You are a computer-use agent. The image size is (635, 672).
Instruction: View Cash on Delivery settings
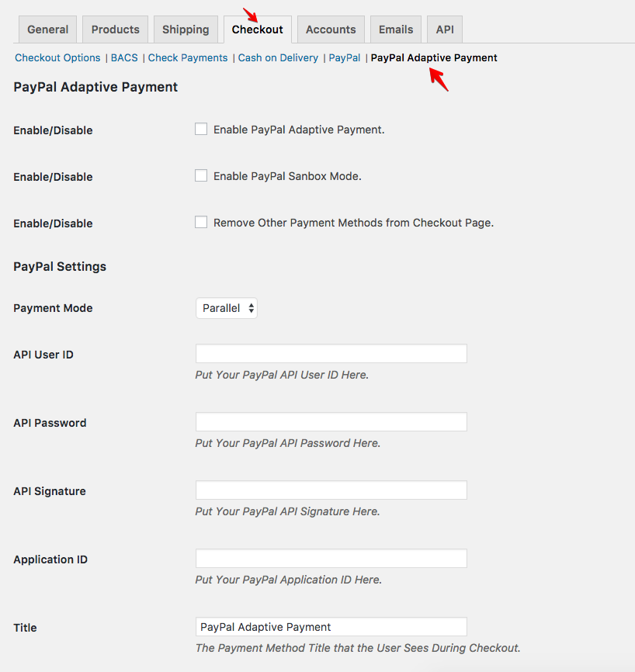(278, 57)
